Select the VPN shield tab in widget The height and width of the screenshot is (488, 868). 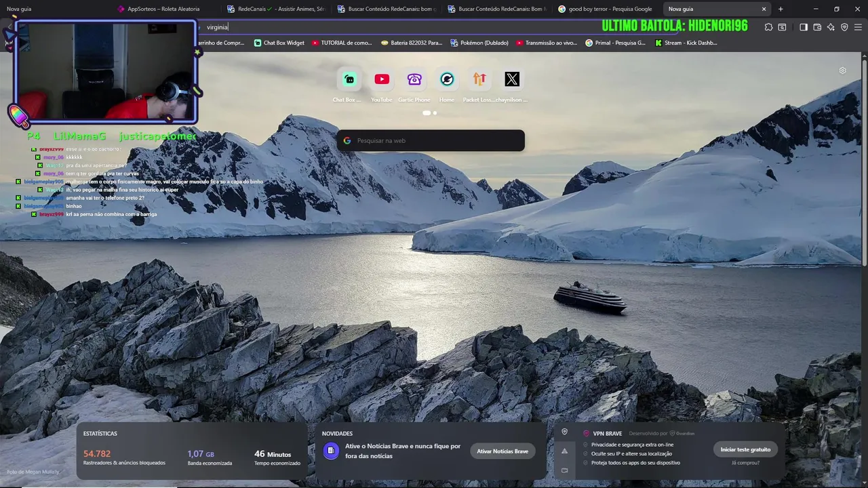point(564,432)
